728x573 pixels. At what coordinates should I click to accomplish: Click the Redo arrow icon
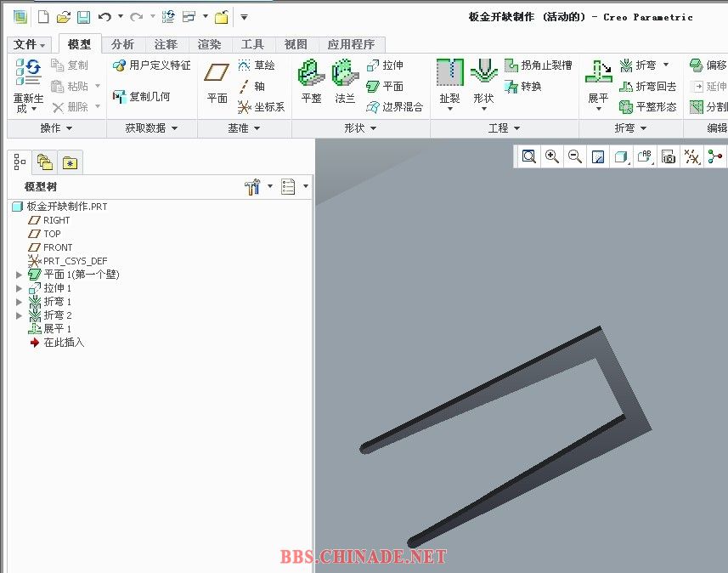[137, 17]
